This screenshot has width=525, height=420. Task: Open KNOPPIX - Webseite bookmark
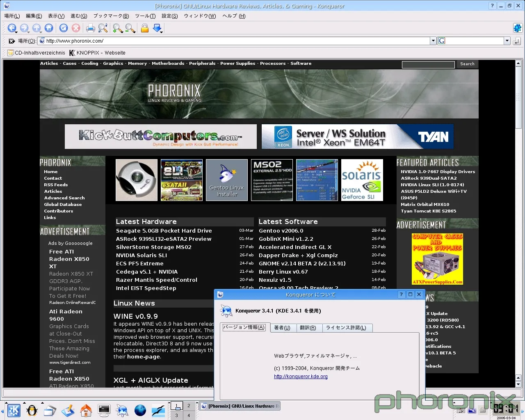[x=97, y=53]
